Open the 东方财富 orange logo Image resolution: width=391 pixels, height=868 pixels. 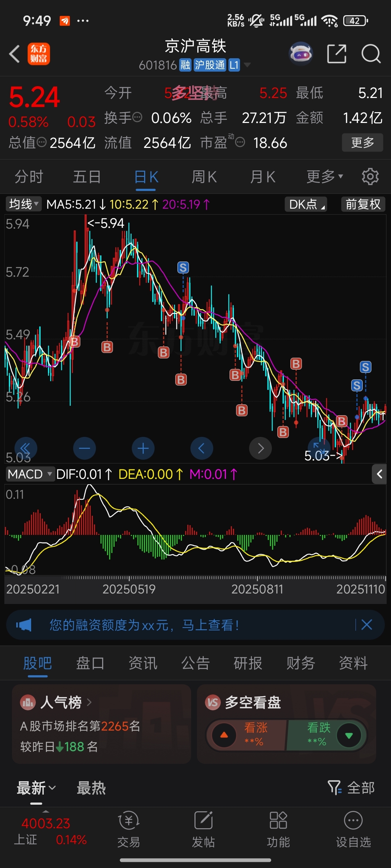39,54
